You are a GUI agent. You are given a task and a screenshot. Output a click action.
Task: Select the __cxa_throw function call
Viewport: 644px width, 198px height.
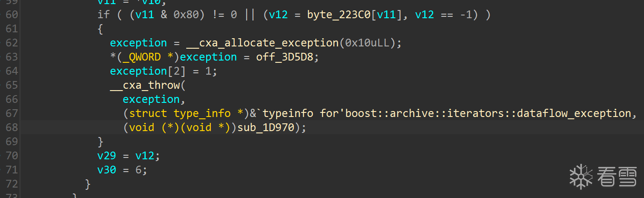[x=145, y=85]
